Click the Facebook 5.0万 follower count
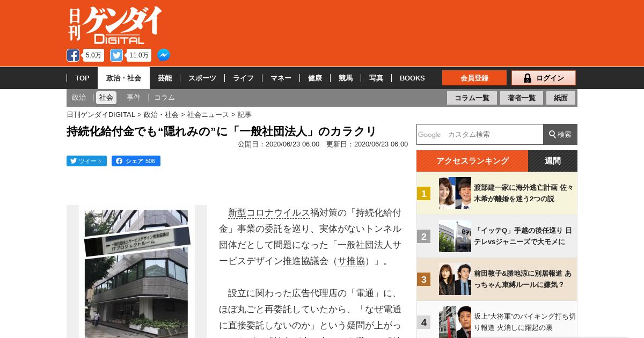The image size is (644, 338). coord(93,55)
